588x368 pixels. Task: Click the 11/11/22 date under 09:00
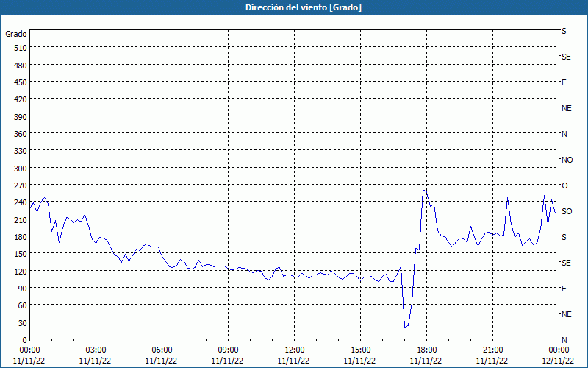point(227,361)
